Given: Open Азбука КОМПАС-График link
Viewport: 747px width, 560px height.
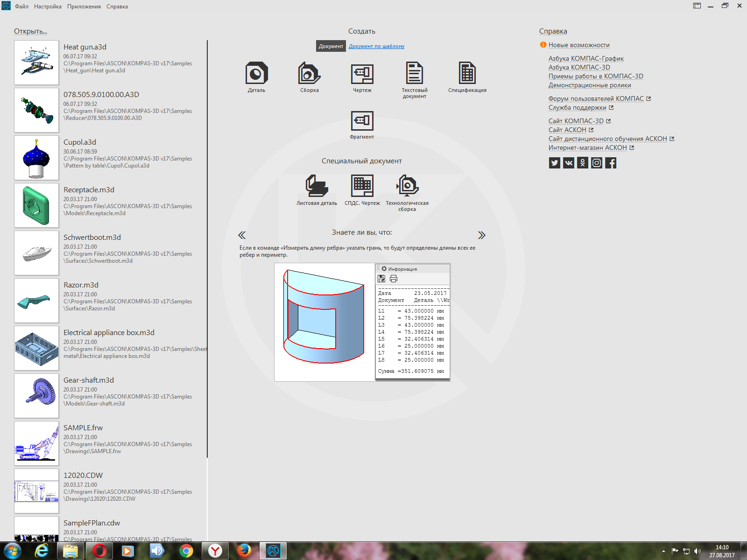Looking at the screenshot, I should (x=586, y=58).
